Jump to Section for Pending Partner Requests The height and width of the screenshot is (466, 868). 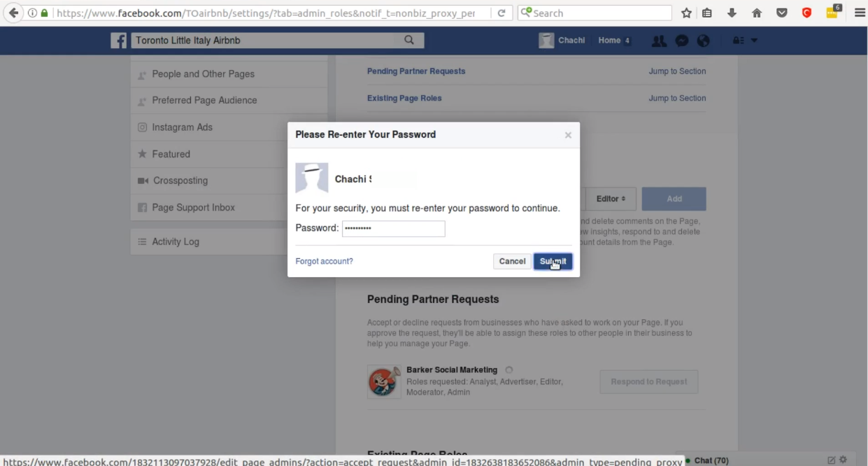[677, 71]
